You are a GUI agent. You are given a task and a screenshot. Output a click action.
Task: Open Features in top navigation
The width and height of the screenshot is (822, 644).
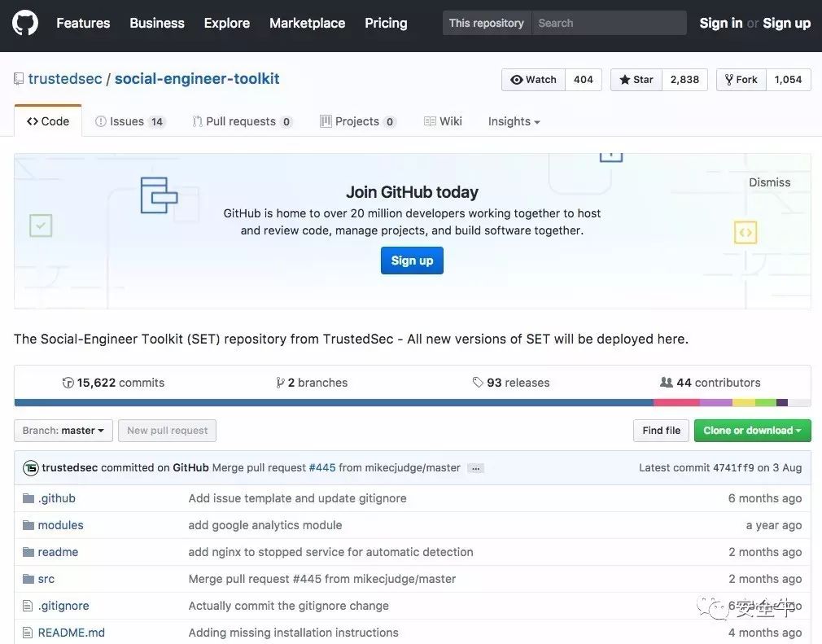(83, 23)
